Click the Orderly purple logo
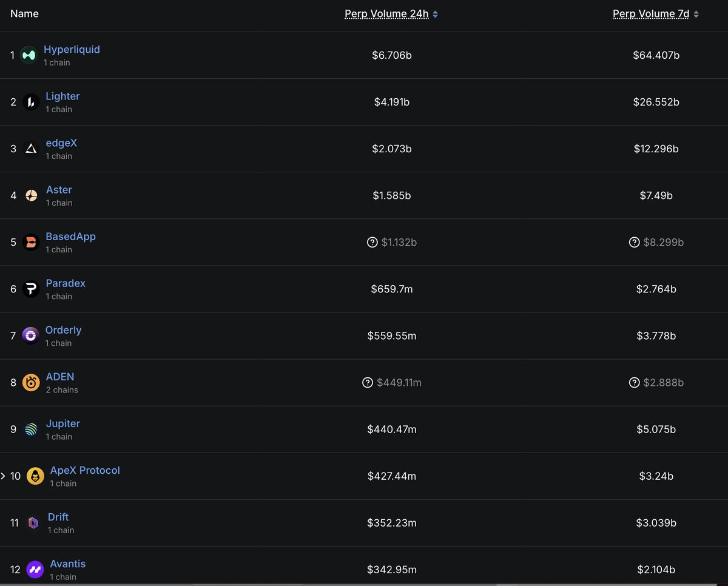 (x=30, y=335)
